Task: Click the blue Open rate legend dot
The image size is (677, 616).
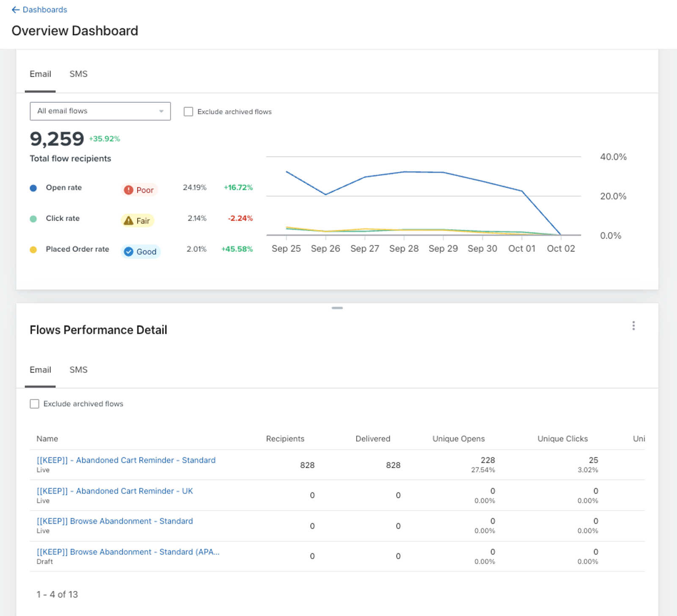Action: tap(33, 188)
